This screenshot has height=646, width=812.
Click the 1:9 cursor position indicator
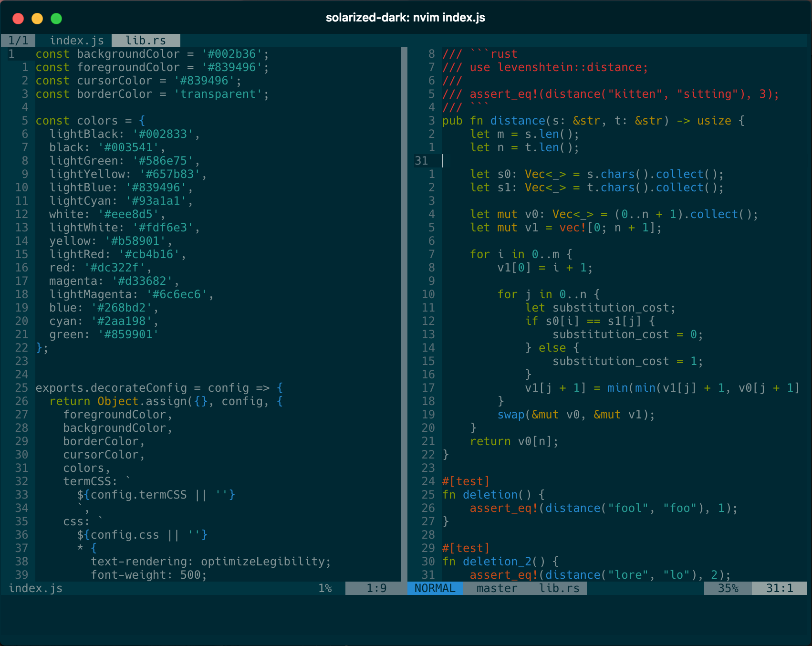(376, 588)
